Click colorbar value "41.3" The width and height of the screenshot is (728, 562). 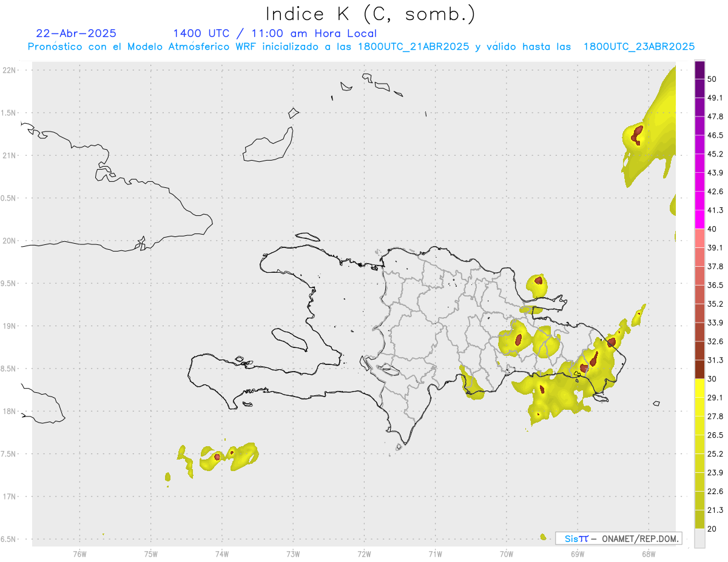click(x=715, y=210)
